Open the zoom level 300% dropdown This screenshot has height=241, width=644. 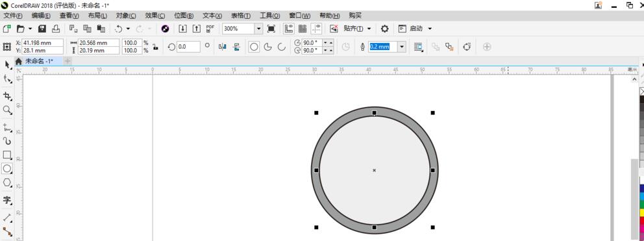click(258, 29)
